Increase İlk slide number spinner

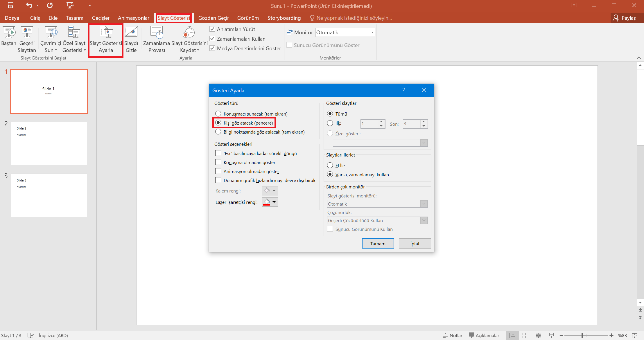381,122
